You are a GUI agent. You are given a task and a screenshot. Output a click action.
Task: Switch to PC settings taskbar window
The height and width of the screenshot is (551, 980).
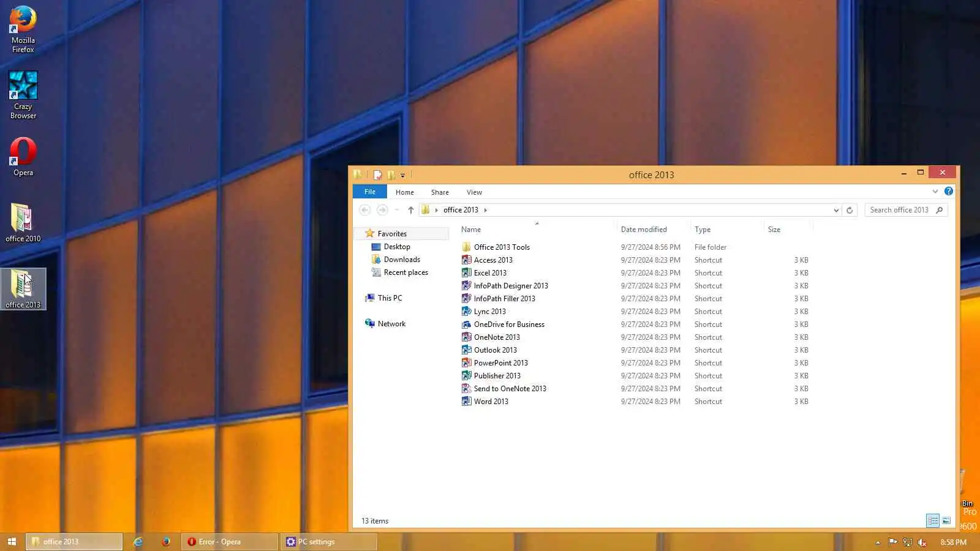(x=328, y=542)
